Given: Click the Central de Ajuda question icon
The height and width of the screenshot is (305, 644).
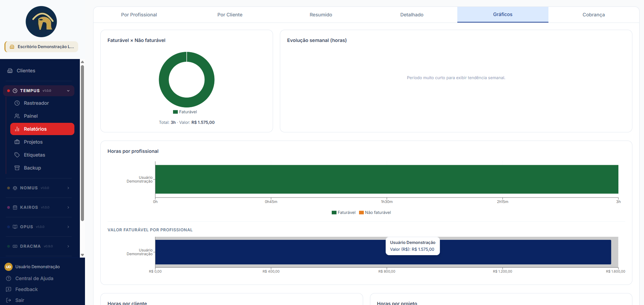Looking at the screenshot, I should pos(9,278).
